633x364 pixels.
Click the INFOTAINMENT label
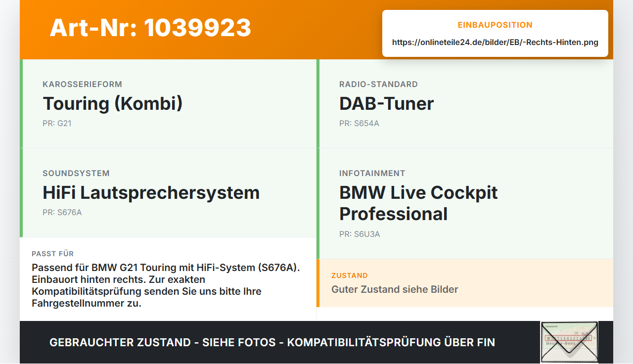click(372, 173)
